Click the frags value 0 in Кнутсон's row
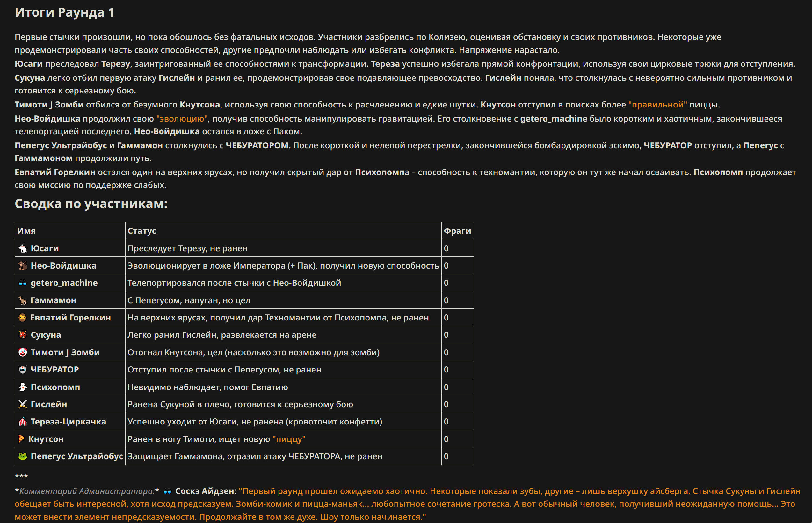The image size is (812, 523). pyautogui.click(x=446, y=439)
